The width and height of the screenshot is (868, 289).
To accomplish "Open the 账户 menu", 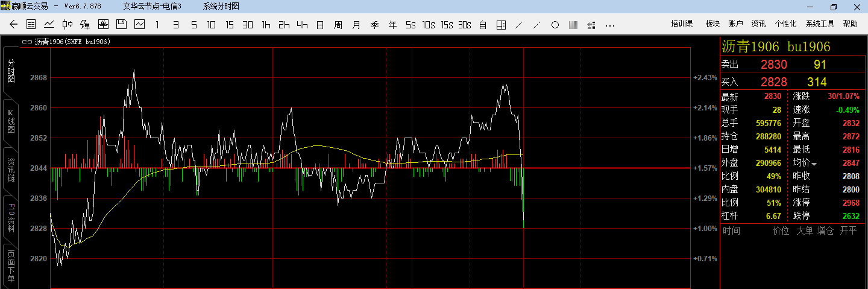I will 735,24.
